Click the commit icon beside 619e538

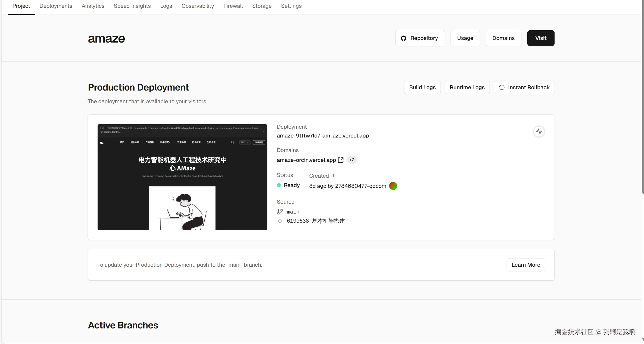tap(280, 221)
